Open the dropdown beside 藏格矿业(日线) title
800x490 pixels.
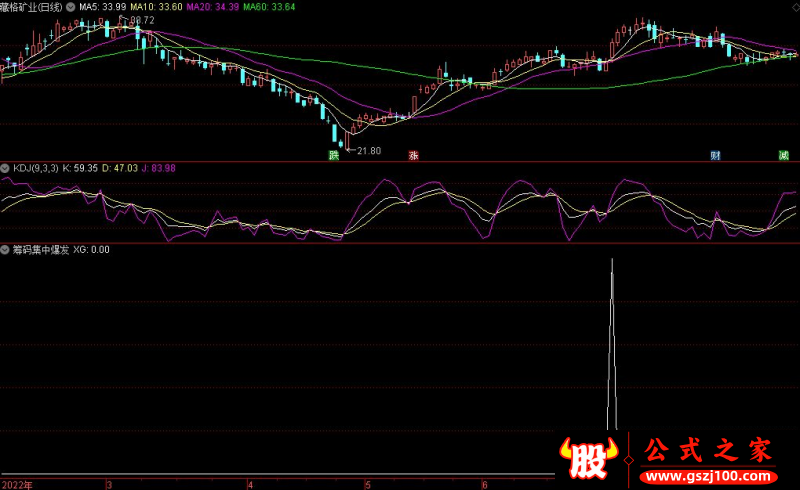[x=70, y=7]
